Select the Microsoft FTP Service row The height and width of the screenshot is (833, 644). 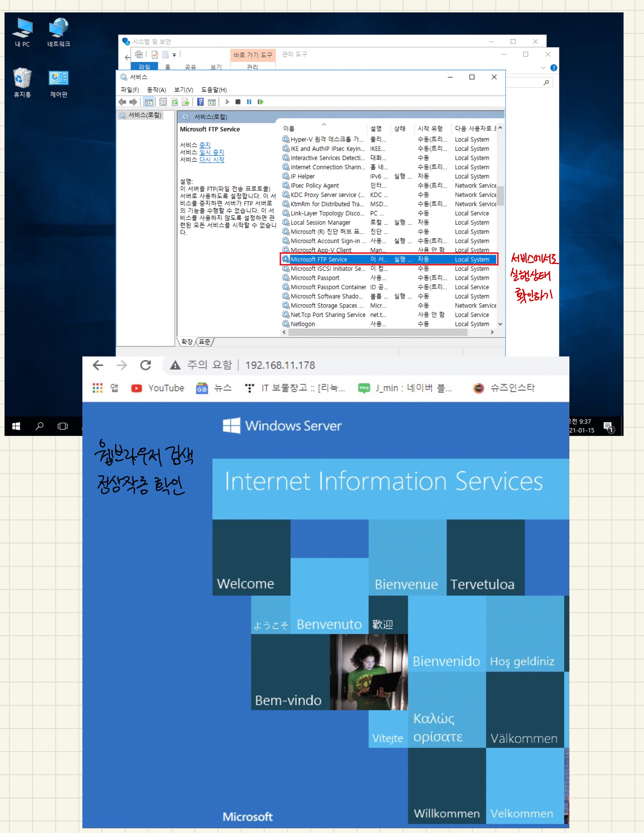point(389,259)
